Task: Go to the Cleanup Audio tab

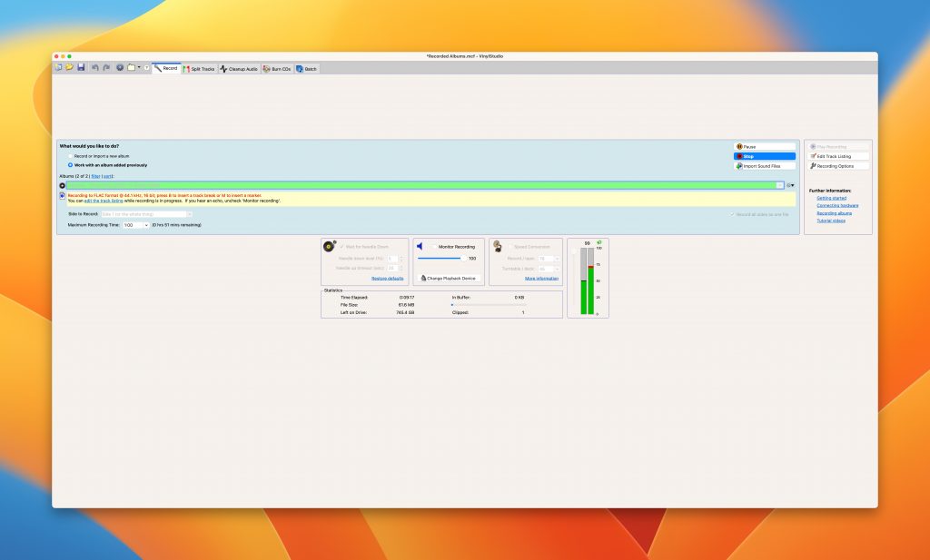Action: pos(239,69)
